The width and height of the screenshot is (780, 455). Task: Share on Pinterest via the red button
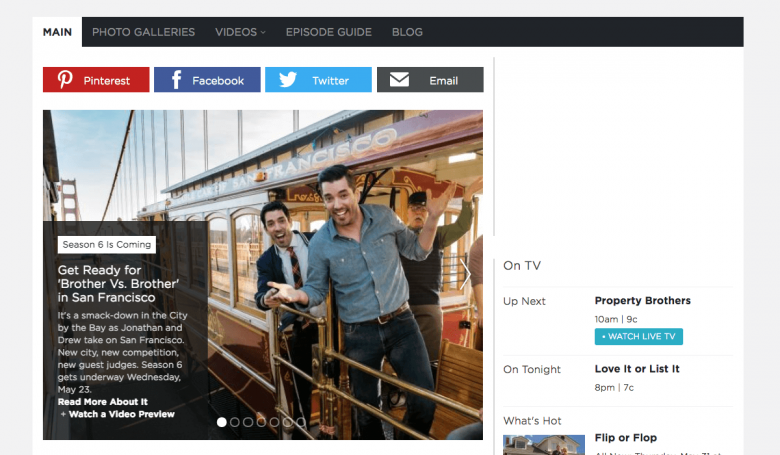(96, 80)
